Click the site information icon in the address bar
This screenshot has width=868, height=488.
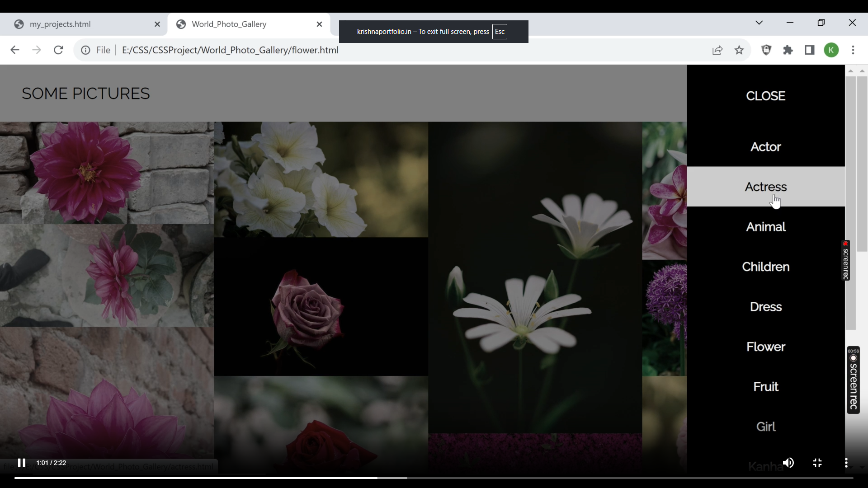(85, 50)
